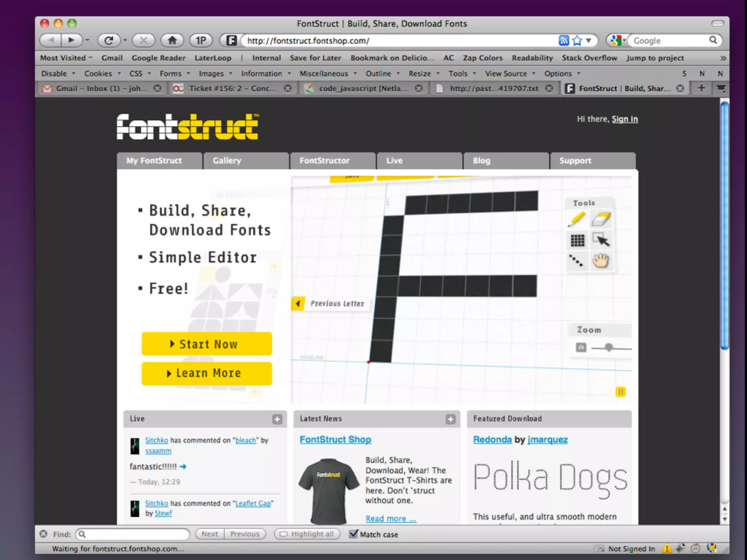
Task: Click the home button in toolbar
Action: 172,40
